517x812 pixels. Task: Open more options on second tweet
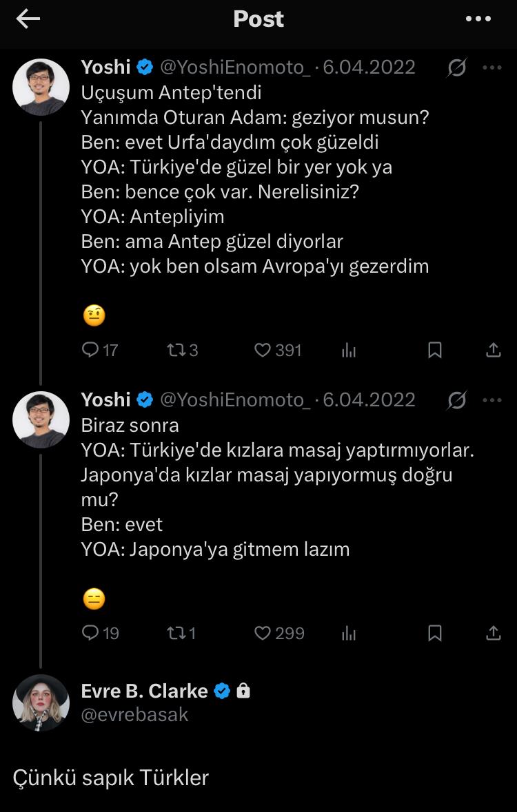(x=492, y=399)
